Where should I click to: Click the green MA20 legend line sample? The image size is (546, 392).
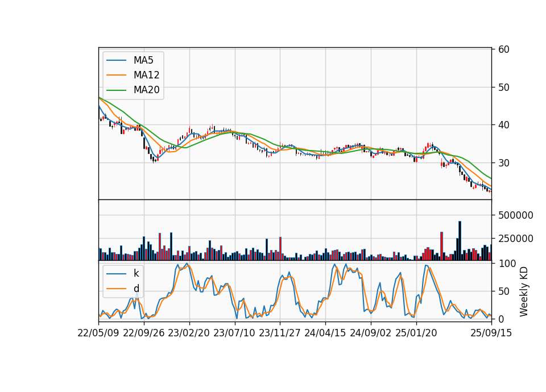[116, 90]
